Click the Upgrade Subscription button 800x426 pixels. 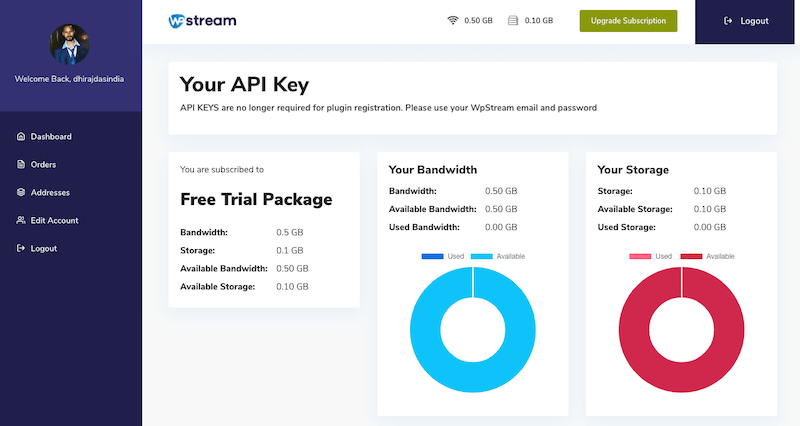click(x=628, y=21)
